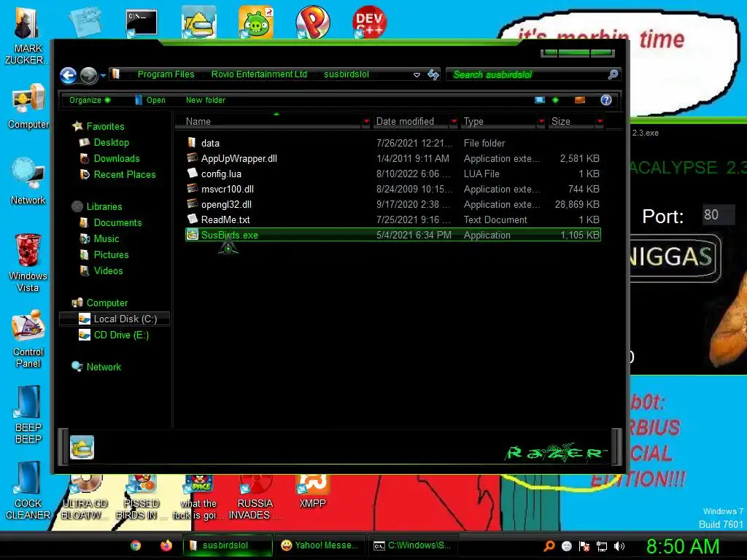Click the folder icon in address bar
747x560 pixels.
[115, 74]
